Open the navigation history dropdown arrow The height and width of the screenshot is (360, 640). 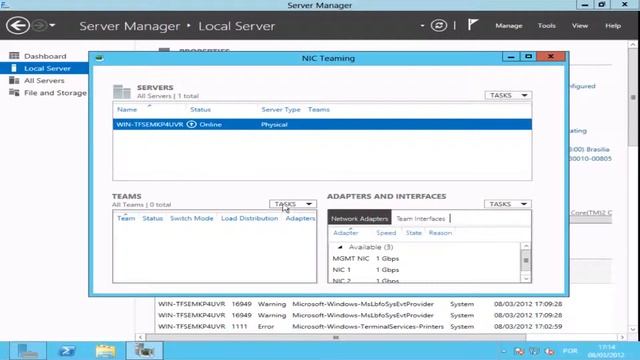pos(52,25)
